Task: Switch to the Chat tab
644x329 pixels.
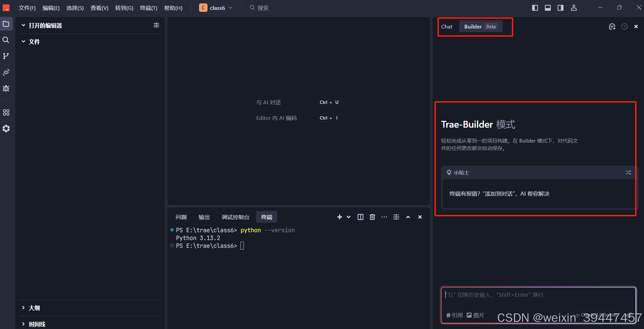Action: click(447, 26)
